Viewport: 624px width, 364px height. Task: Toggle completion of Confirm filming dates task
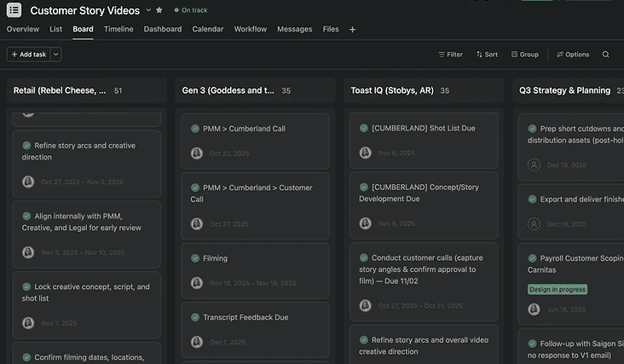(26, 357)
